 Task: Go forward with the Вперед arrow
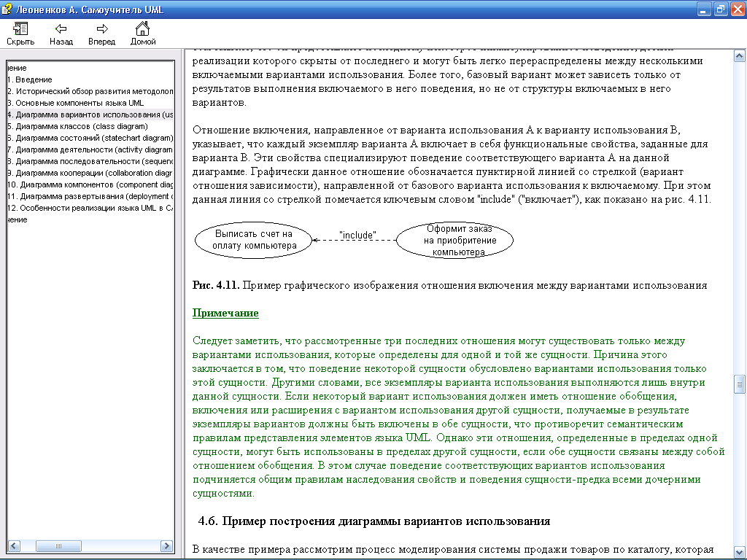pos(101,34)
